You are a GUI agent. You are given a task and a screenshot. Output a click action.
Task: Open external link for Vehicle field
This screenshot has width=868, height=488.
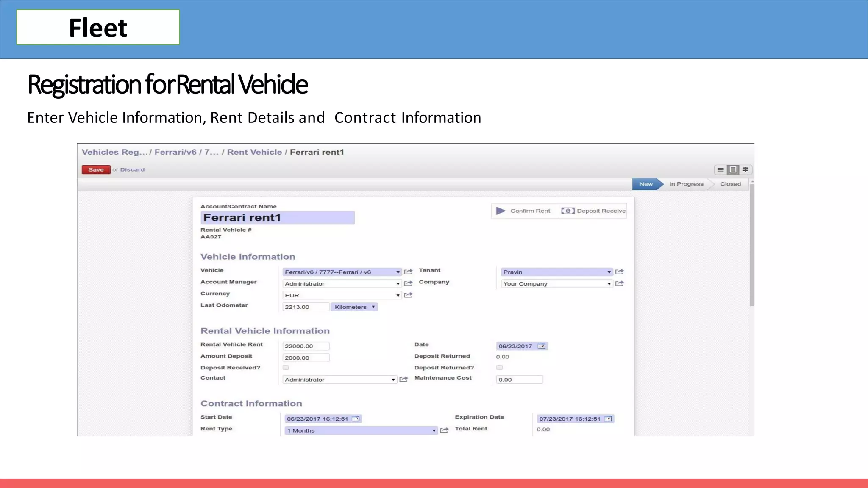click(x=408, y=272)
